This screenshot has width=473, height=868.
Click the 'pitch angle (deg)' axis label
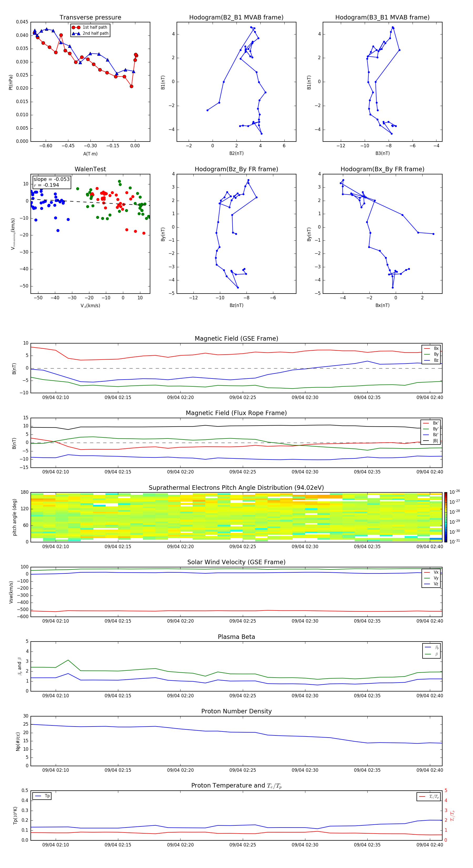[x=14, y=517]
